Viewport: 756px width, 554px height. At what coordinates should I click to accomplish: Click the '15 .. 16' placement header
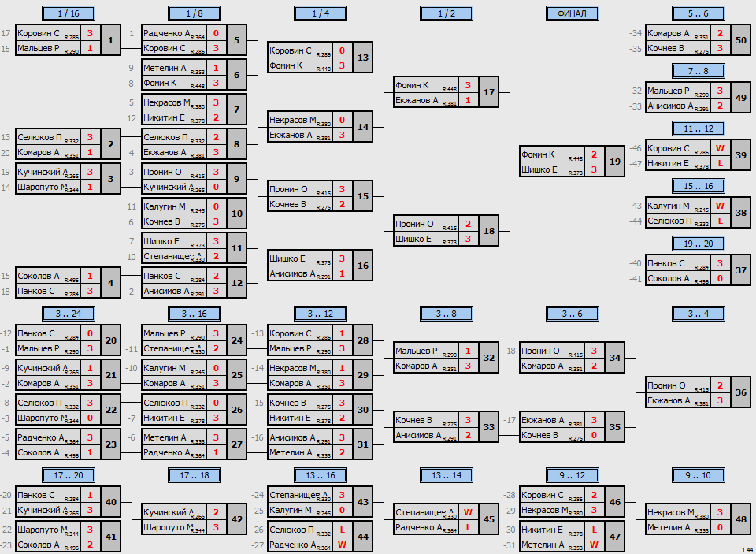[699, 186]
